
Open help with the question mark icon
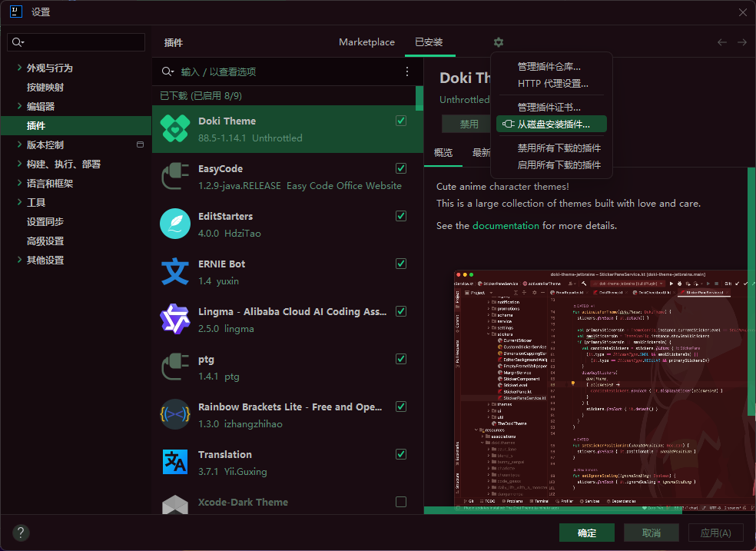click(x=20, y=533)
